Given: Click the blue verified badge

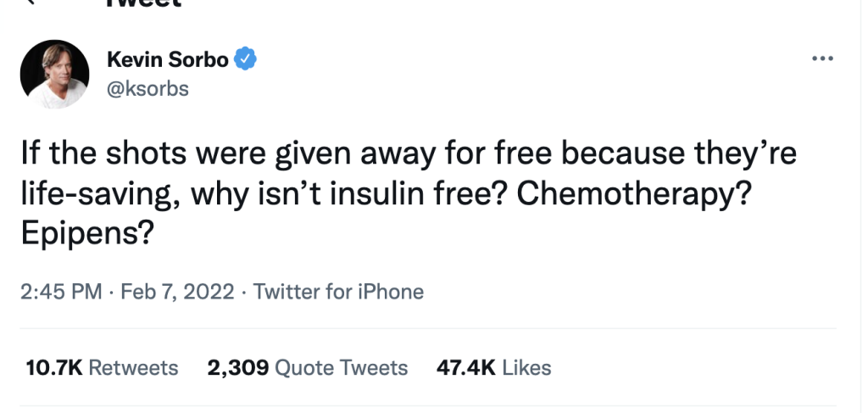Looking at the screenshot, I should 246,59.
